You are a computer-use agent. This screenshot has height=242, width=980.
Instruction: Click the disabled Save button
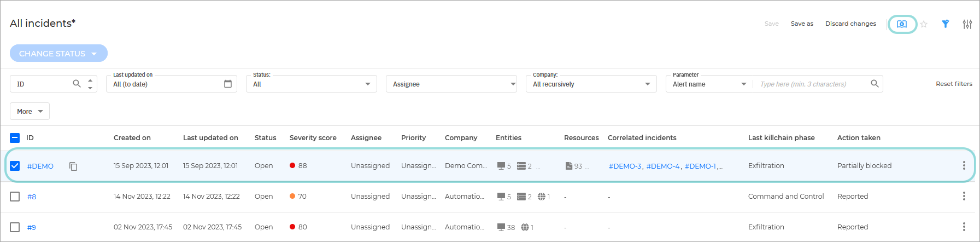coord(771,24)
